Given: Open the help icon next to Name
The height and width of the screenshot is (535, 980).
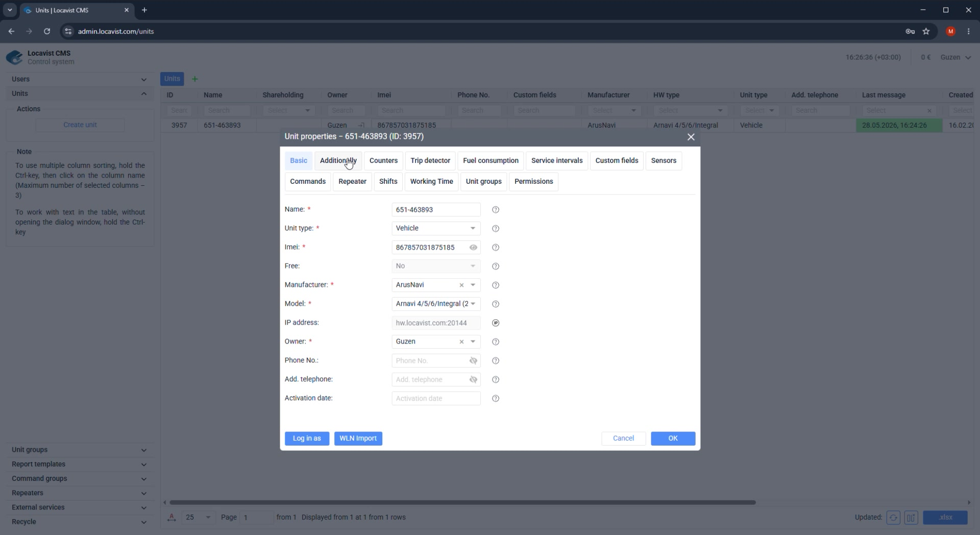Looking at the screenshot, I should (x=496, y=210).
